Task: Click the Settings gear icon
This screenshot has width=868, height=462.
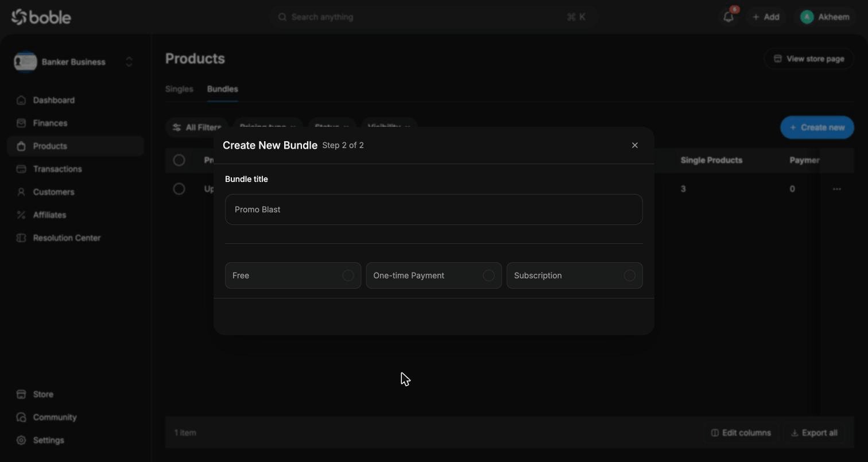Action: point(21,440)
